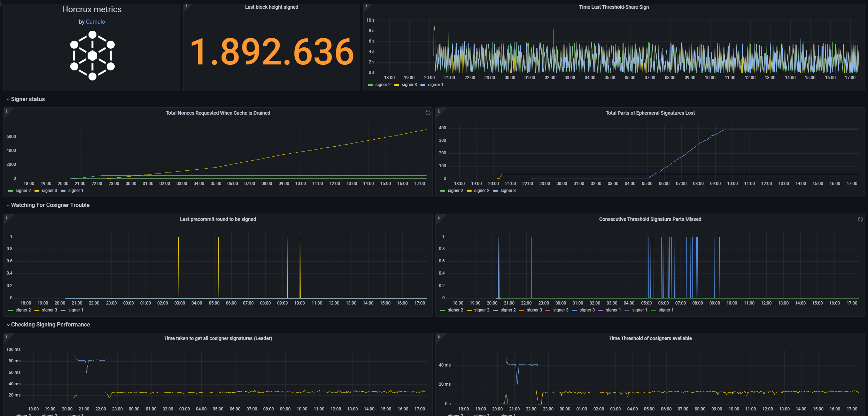Image resolution: width=868 pixels, height=416 pixels.
Task: Open Consecutive Threshold Signature Parts Missed title menu
Action: pos(650,219)
